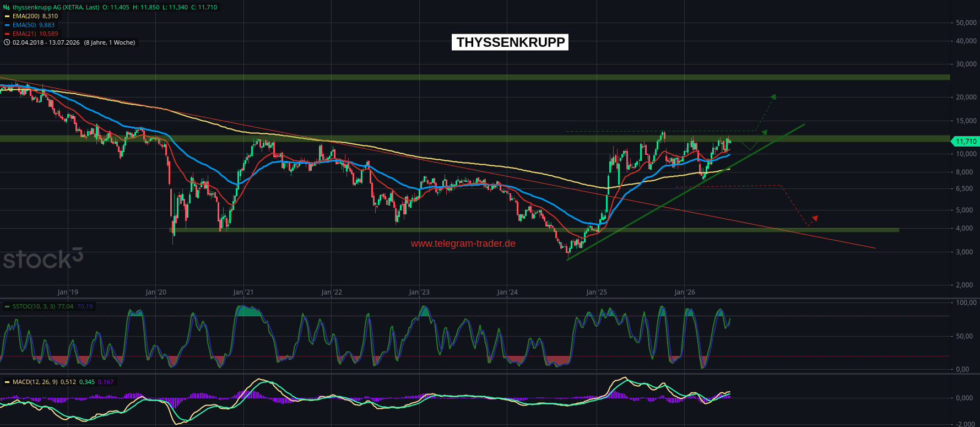Click the Jan '20 time axis label
Screen dimensions: 980x427
tap(156, 292)
